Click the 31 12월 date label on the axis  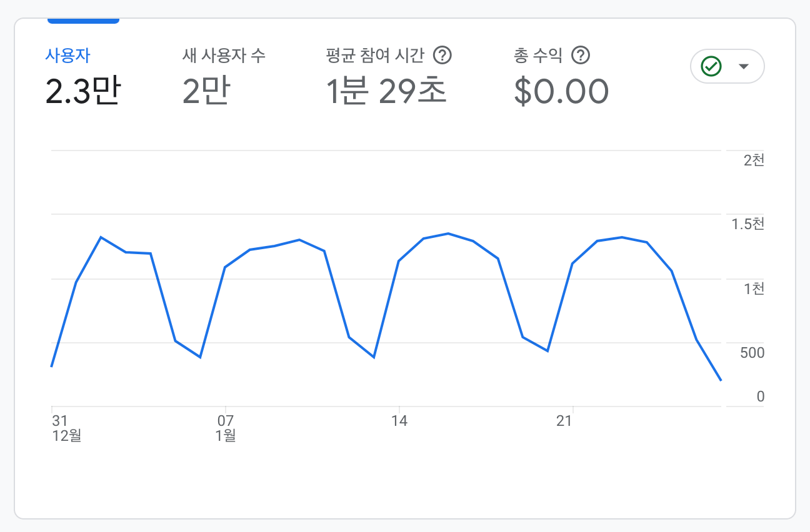[x=66, y=428]
